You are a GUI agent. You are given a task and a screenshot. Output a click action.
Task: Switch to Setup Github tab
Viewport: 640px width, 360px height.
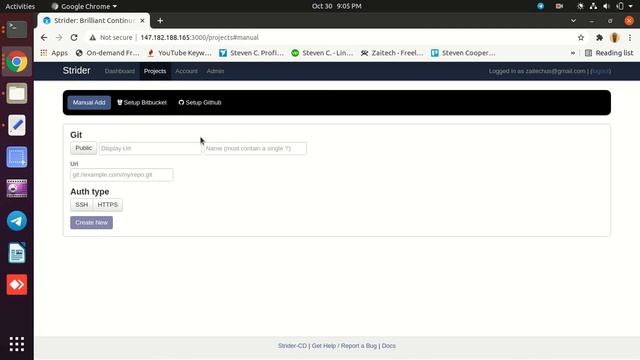click(x=200, y=102)
